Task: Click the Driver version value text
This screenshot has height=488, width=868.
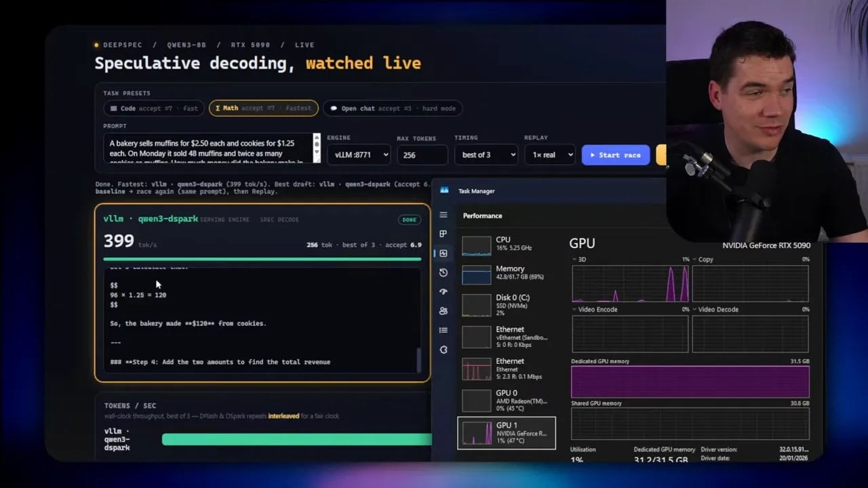Action: [794, 449]
